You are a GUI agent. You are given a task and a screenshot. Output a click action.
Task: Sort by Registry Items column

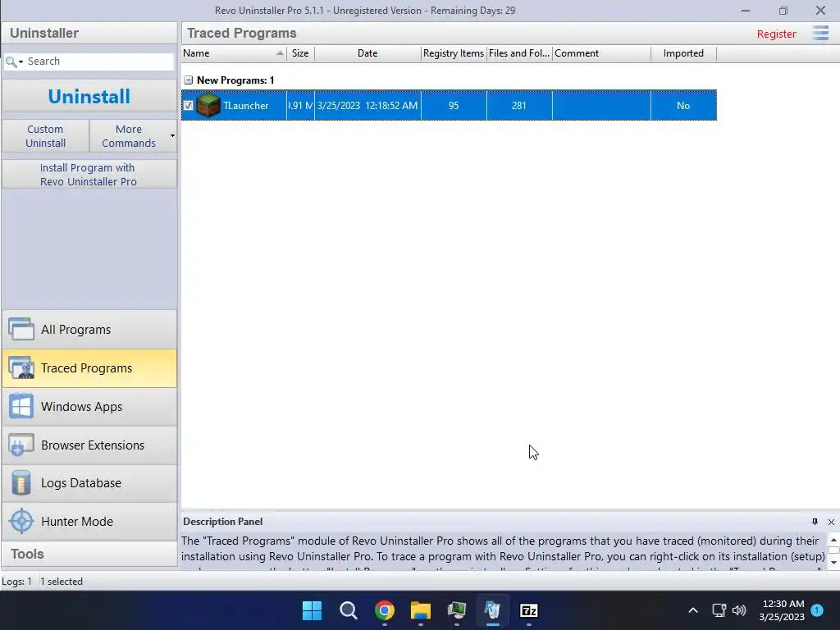coord(454,53)
